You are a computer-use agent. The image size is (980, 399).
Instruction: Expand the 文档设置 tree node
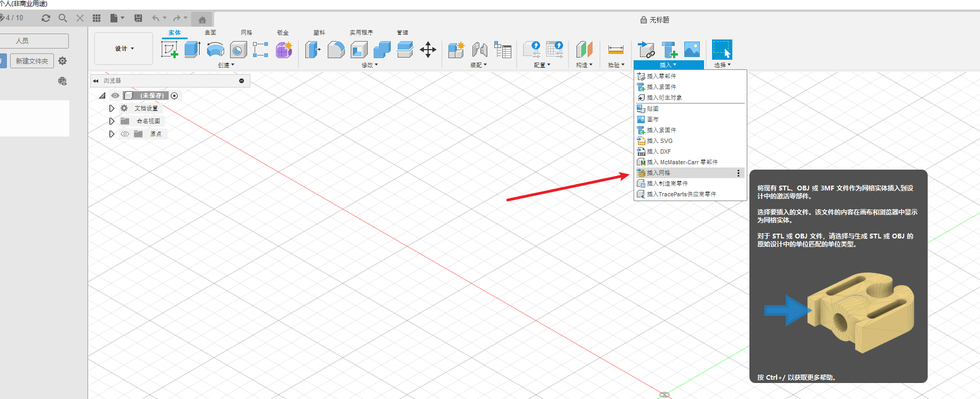coord(112,108)
